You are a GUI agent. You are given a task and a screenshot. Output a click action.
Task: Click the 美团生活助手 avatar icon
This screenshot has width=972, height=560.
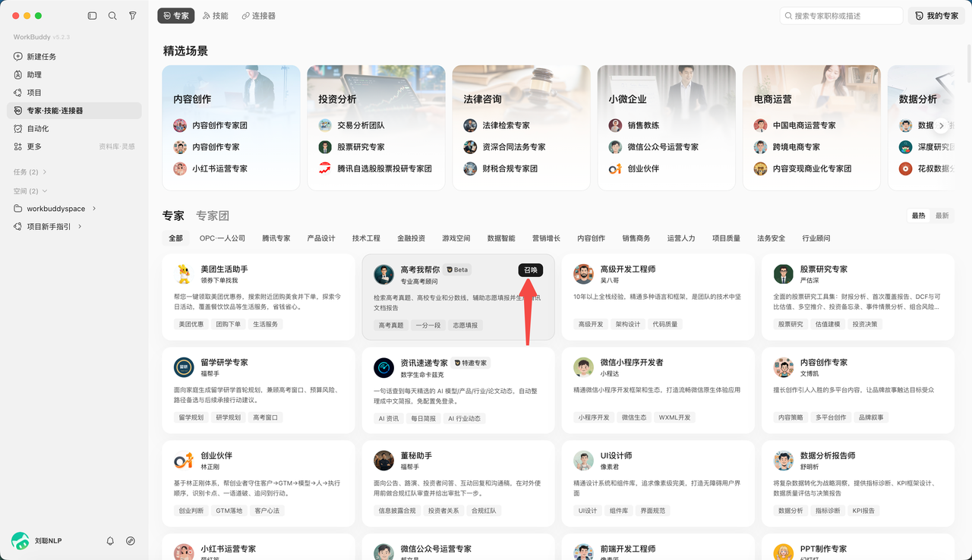184,274
